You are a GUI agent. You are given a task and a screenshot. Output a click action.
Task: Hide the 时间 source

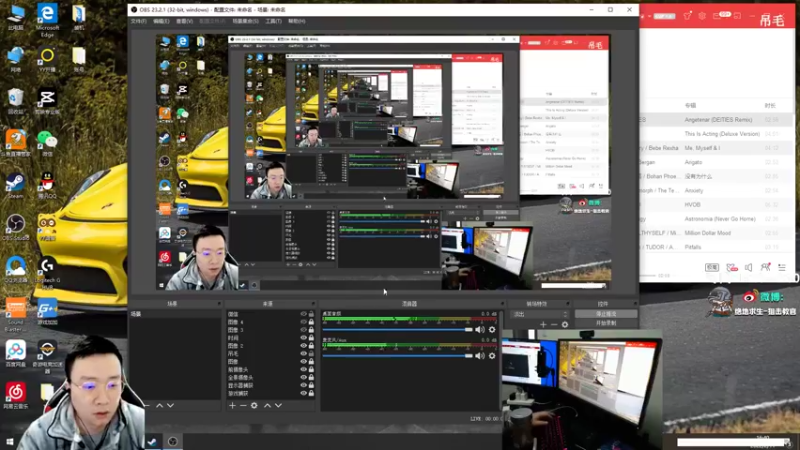pos(304,338)
